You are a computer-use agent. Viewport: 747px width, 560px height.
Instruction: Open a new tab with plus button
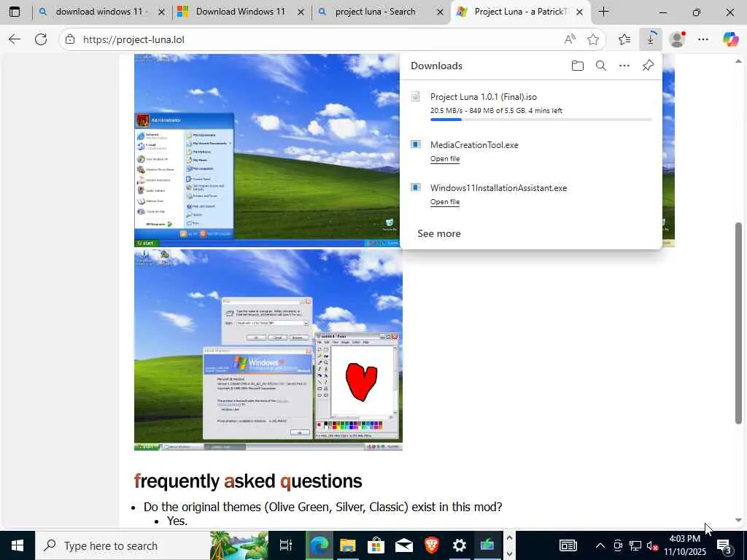click(x=603, y=12)
